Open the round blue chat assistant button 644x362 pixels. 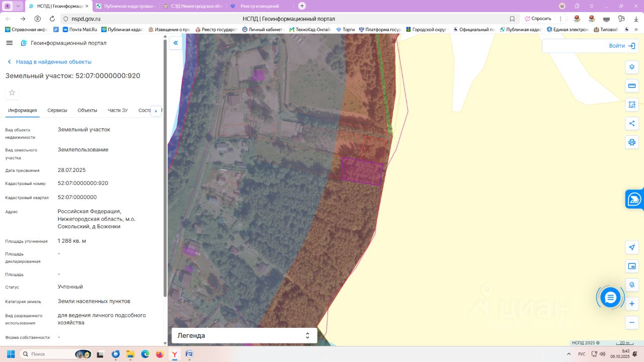click(610, 298)
